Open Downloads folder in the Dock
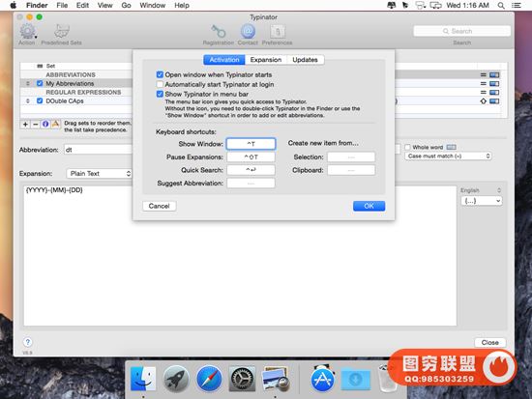This screenshot has height=399, width=532. click(355, 379)
